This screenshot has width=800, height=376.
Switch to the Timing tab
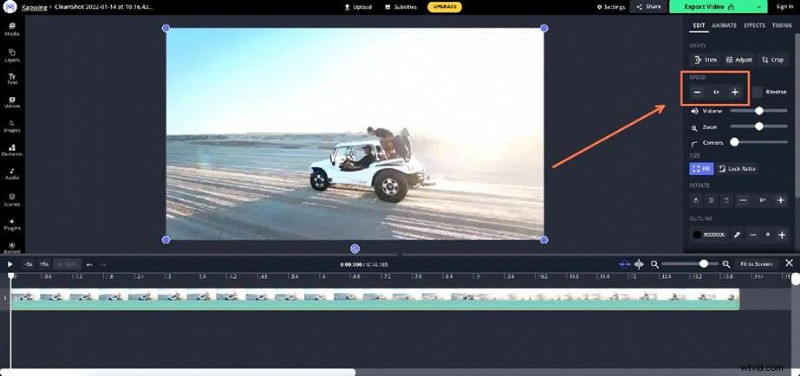click(x=782, y=26)
